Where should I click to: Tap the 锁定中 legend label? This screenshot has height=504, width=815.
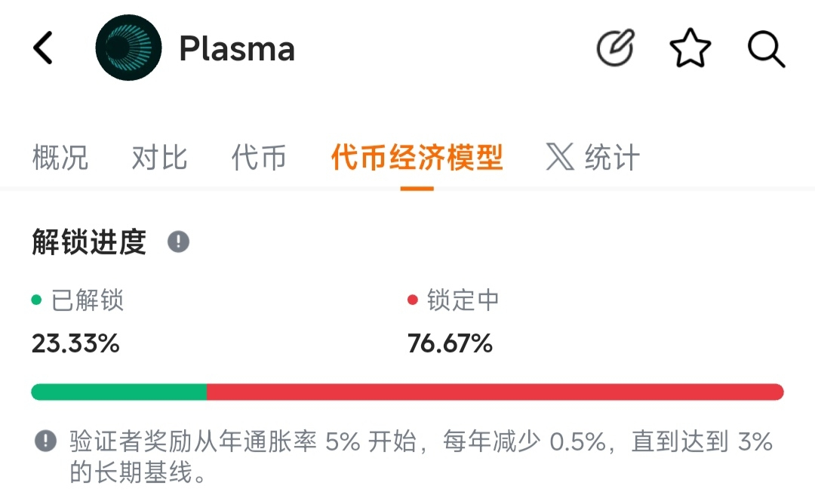click(x=463, y=300)
